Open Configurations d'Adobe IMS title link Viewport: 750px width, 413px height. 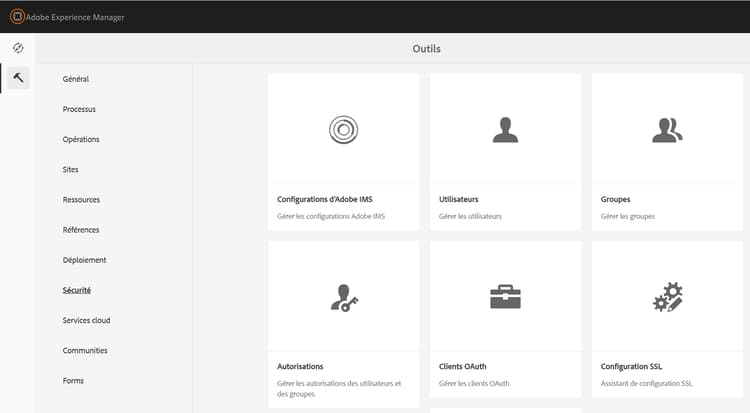[324, 199]
